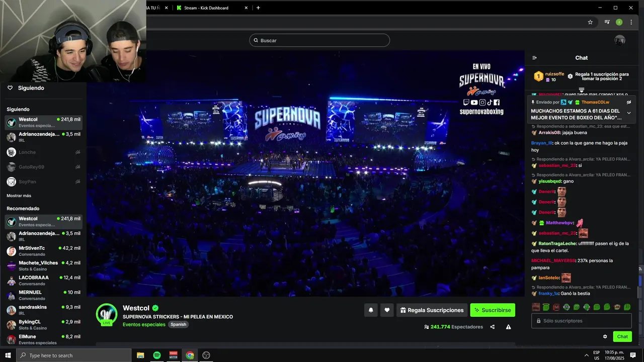Hide the pinned message with eye-slash icon

[x=628, y=102]
